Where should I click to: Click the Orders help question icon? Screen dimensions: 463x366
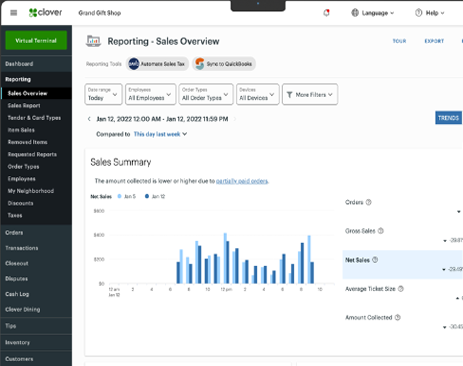(x=368, y=202)
